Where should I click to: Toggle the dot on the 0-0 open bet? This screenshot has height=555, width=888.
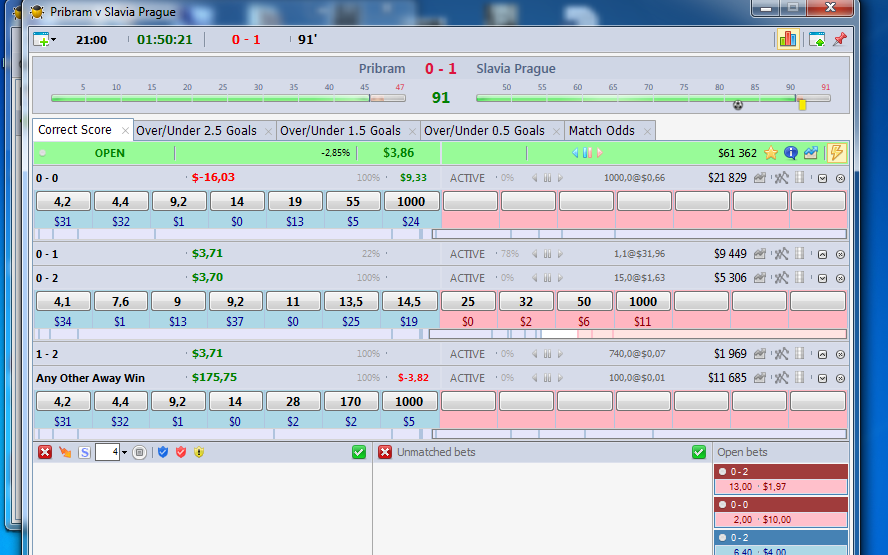(x=723, y=504)
